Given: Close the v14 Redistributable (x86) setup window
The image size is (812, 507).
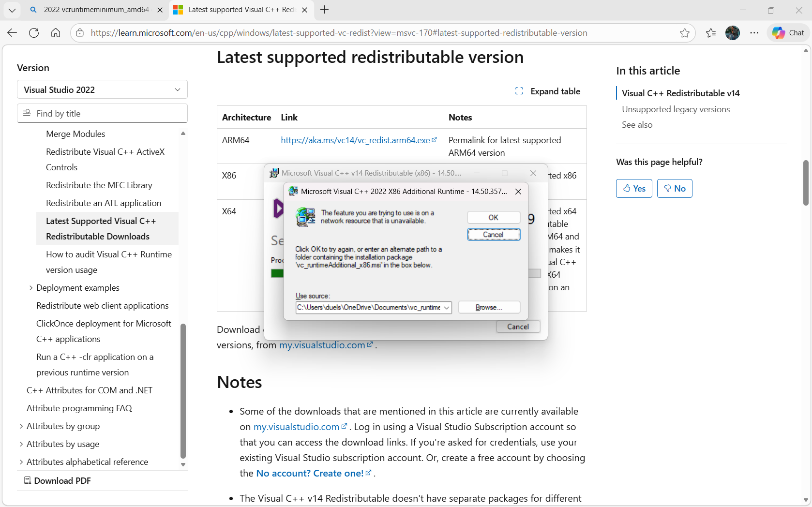Looking at the screenshot, I should 533,173.
